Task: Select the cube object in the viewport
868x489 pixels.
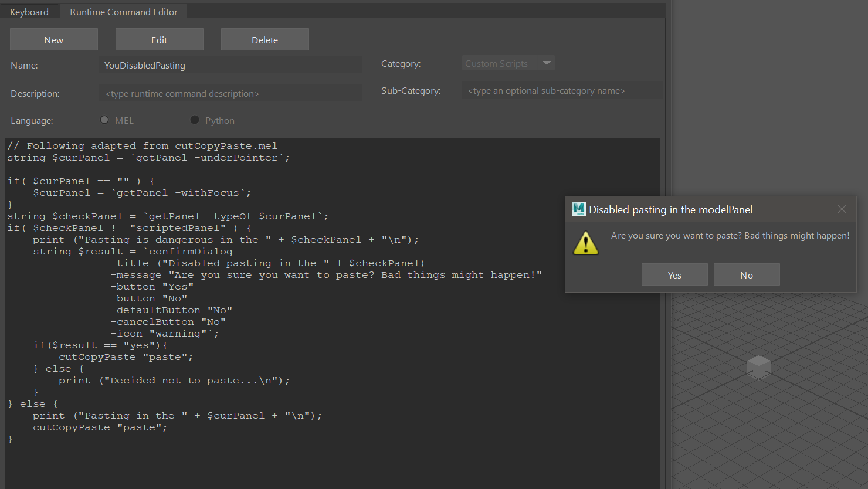Action: coord(759,367)
